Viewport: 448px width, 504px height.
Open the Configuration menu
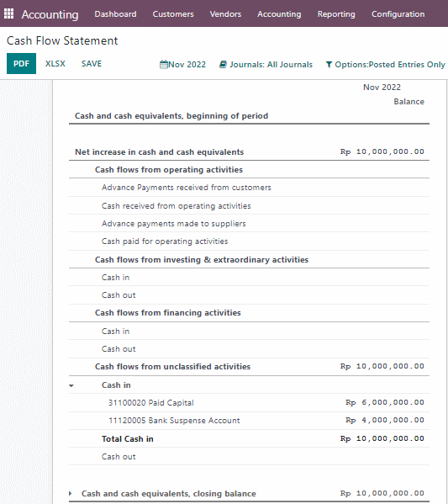tap(398, 14)
